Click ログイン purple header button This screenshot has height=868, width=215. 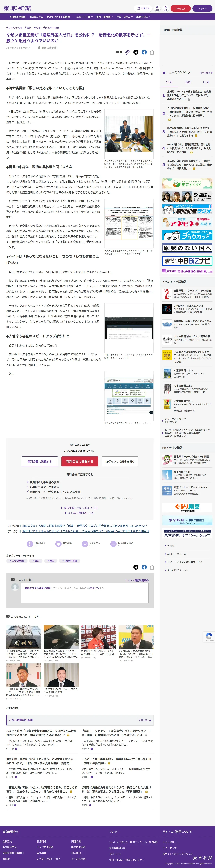coord(202,8)
